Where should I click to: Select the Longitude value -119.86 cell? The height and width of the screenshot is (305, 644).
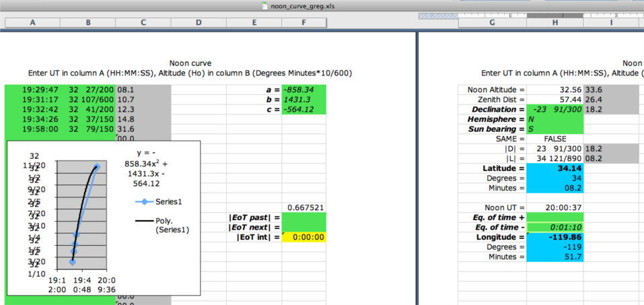pyautogui.click(x=554, y=237)
